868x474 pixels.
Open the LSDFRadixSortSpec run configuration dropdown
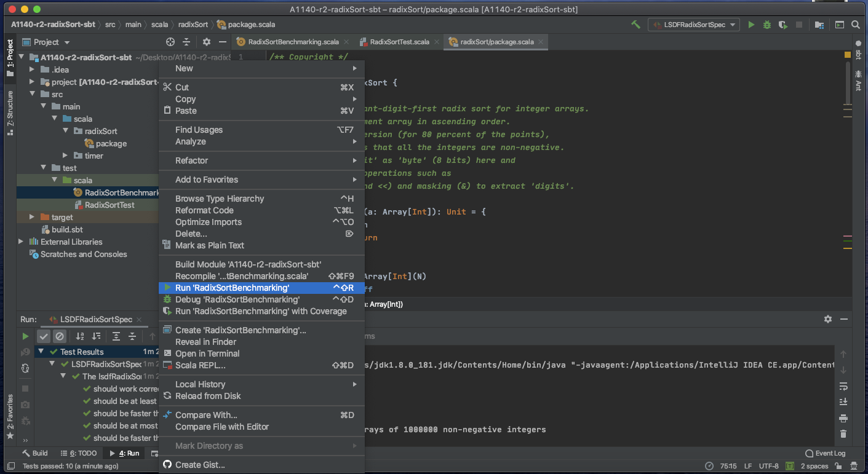click(x=694, y=25)
